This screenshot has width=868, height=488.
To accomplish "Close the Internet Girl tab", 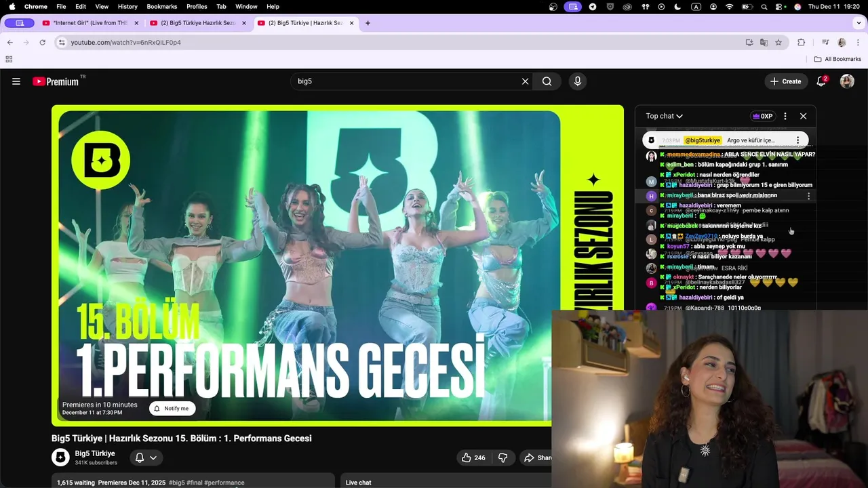I will pyautogui.click(x=136, y=23).
